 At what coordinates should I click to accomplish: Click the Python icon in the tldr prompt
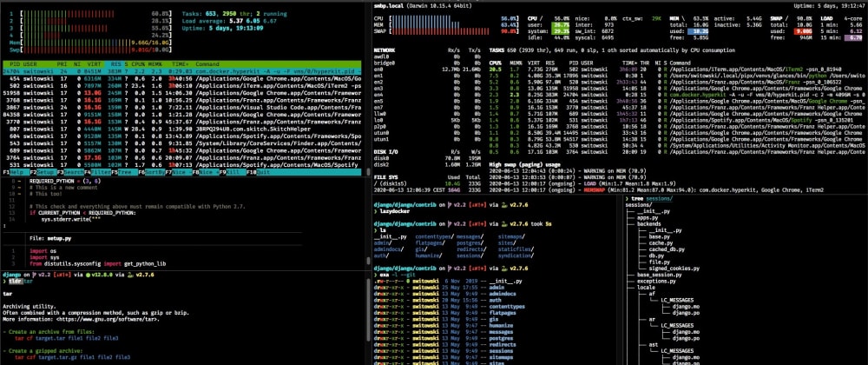[x=131, y=275]
